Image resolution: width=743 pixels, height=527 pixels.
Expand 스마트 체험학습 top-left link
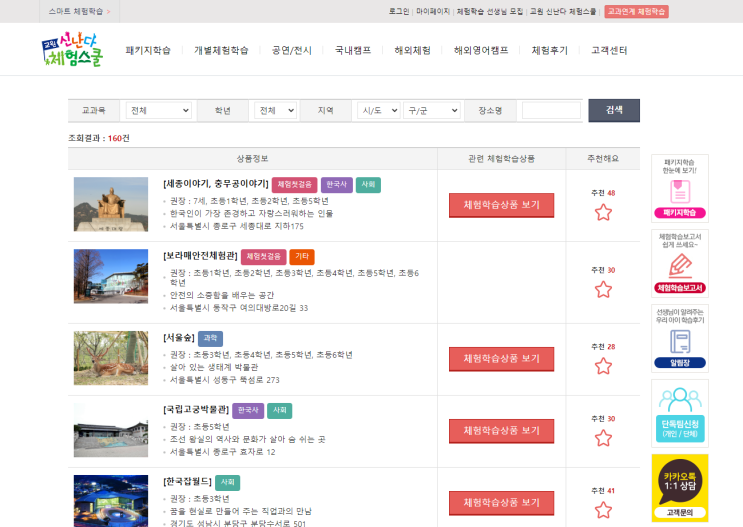tap(80, 11)
